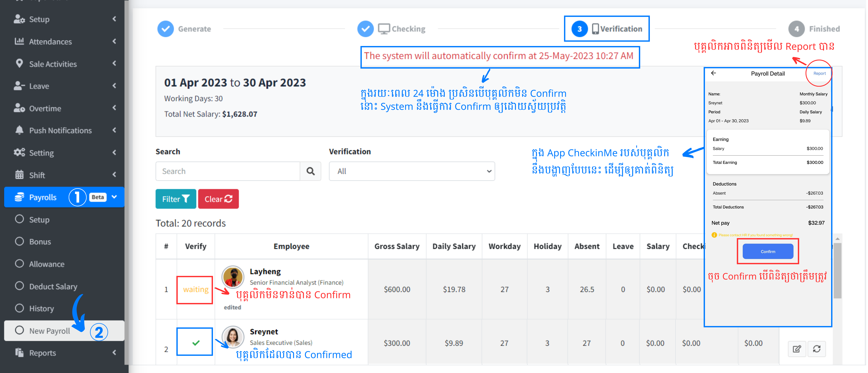This screenshot has width=868, height=373.
Task: Click the Push Notifications bell icon
Action: 19,130
